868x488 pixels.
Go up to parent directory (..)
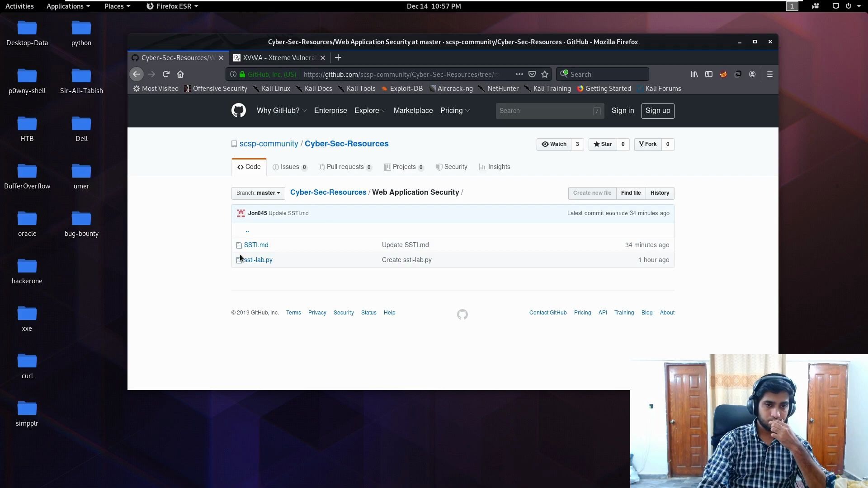tap(247, 230)
